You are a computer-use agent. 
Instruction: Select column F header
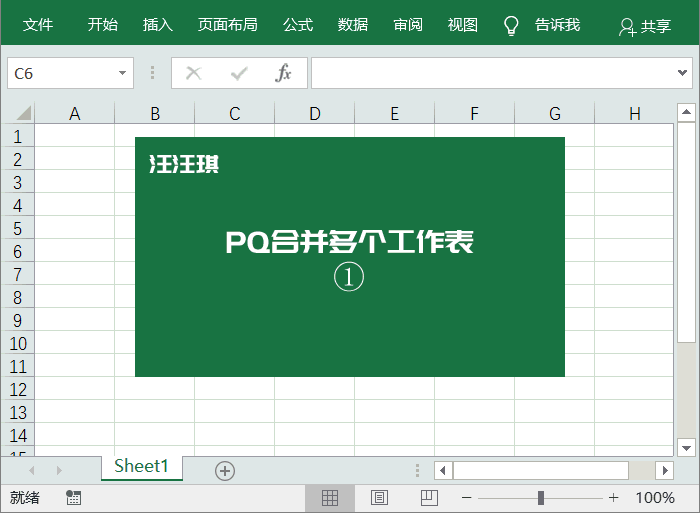pos(475,113)
